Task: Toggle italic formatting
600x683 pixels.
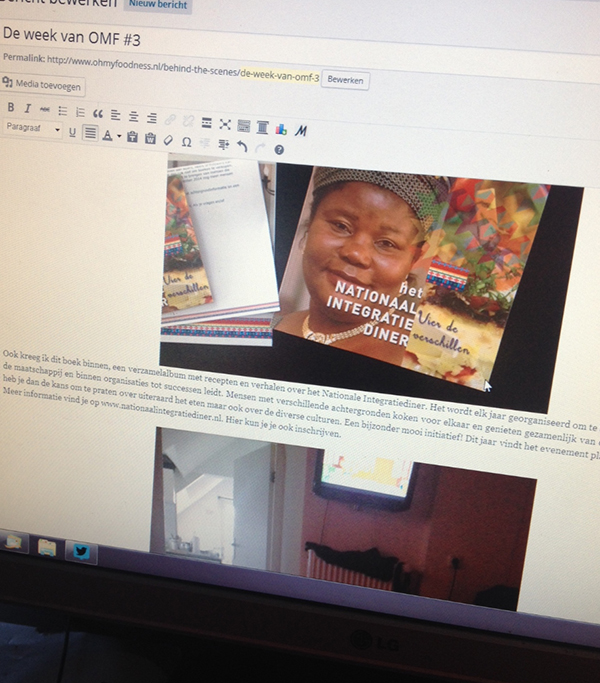Action: 27,108
